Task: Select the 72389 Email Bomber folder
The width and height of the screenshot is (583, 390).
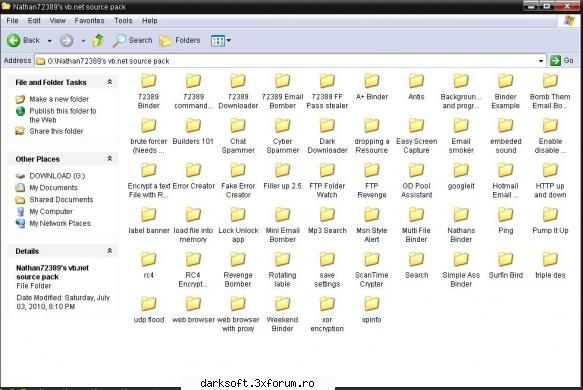Action: point(283,91)
